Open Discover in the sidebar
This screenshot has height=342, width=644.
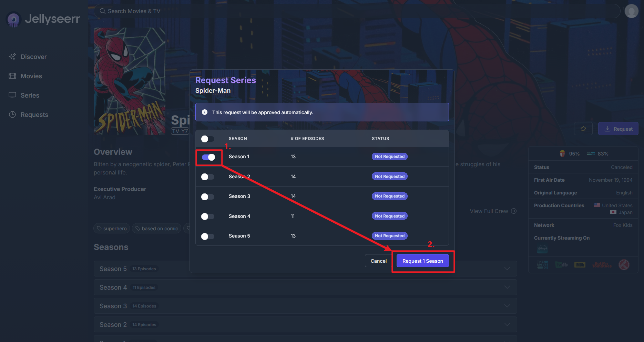(x=33, y=57)
